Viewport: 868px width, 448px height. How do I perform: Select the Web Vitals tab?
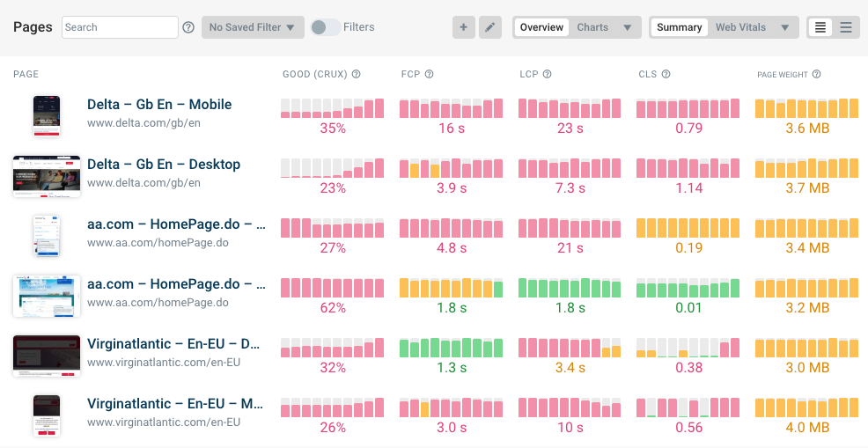pyautogui.click(x=740, y=27)
